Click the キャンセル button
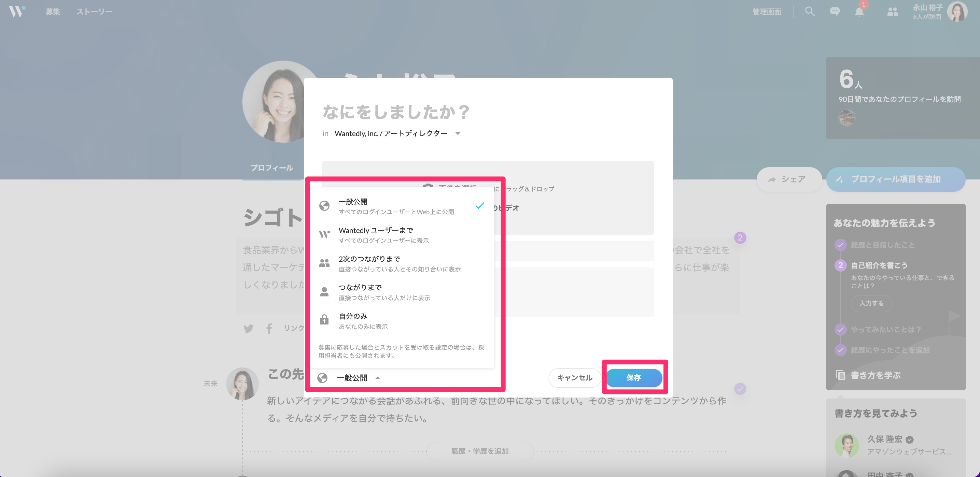This screenshot has width=980, height=477. 574,377
